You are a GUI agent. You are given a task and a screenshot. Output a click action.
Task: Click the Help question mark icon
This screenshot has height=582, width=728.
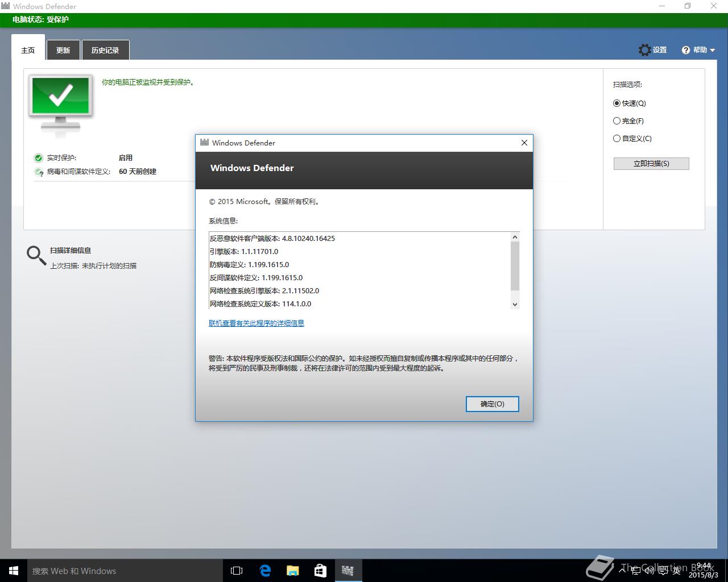click(686, 50)
